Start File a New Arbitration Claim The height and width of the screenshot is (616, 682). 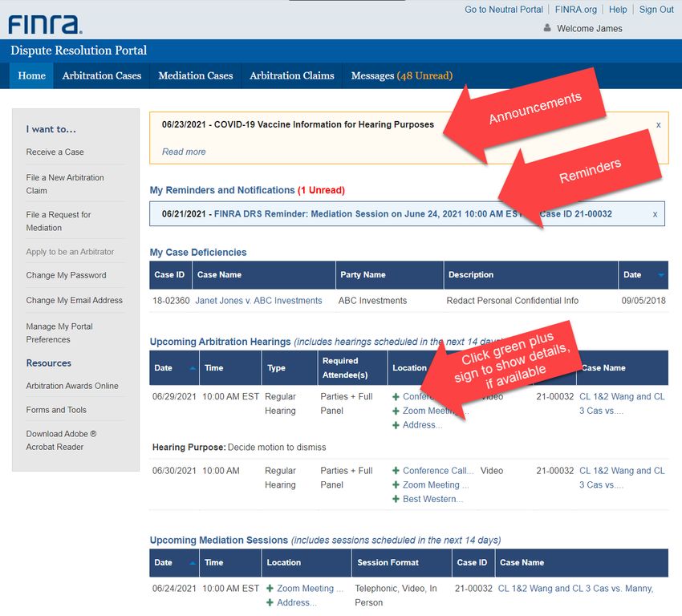click(65, 184)
